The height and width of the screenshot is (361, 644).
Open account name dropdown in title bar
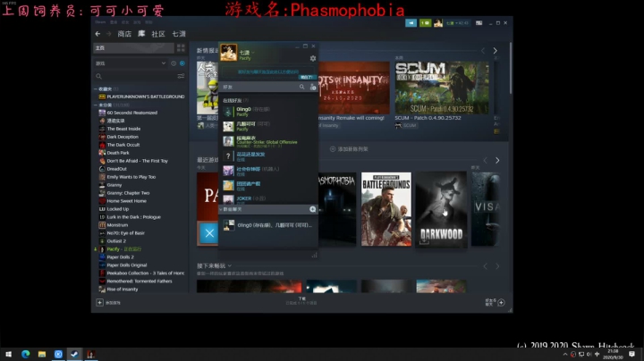coord(457,23)
